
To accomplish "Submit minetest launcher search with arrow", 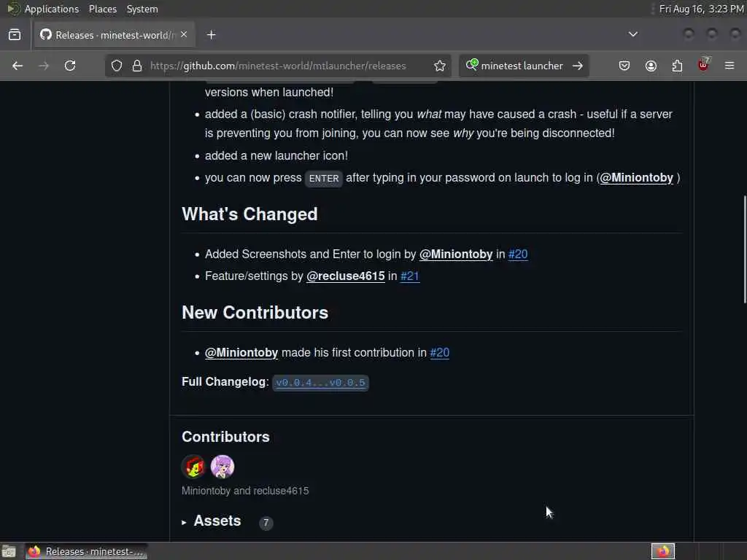I will point(578,66).
